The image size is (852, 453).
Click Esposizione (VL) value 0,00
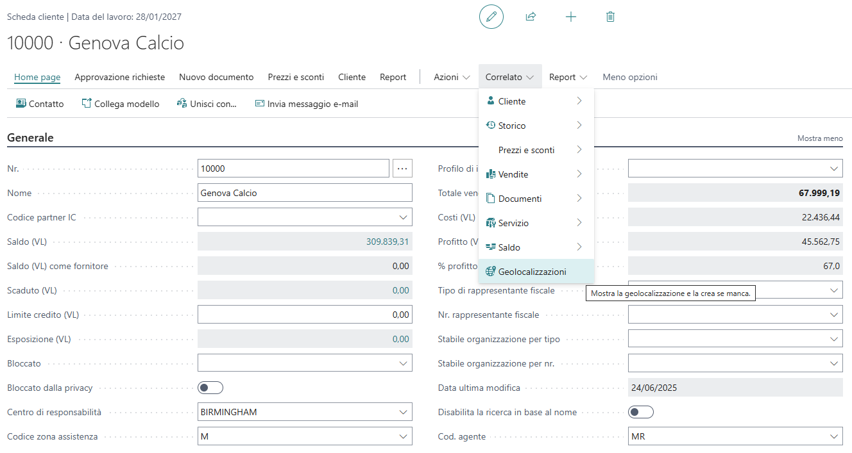[x=400, y=339]
